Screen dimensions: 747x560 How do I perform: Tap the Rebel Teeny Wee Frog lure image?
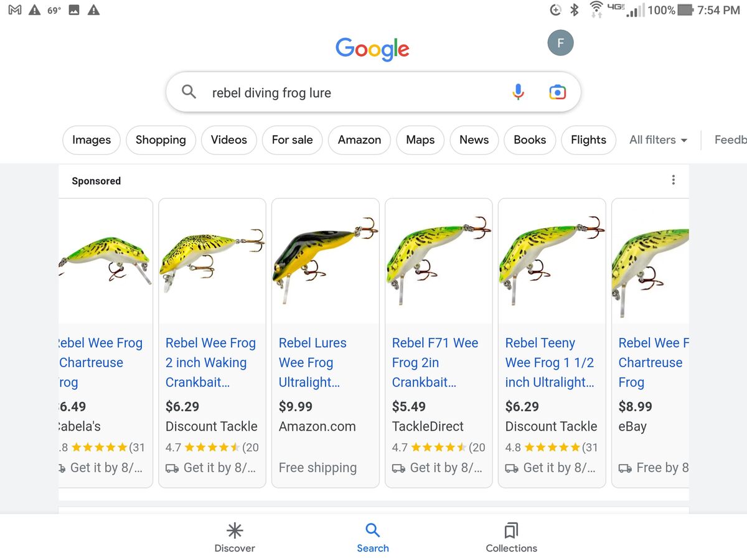pyautogui.click(x=552, y=260)
